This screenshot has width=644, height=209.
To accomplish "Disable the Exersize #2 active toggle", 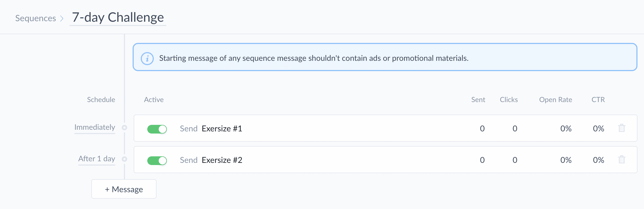I will 157,160.
